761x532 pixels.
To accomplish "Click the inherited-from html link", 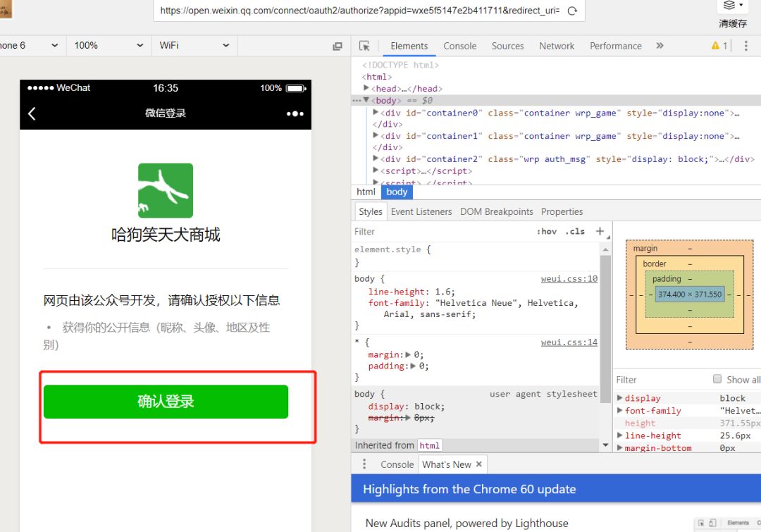I will (x=430, y=445).
